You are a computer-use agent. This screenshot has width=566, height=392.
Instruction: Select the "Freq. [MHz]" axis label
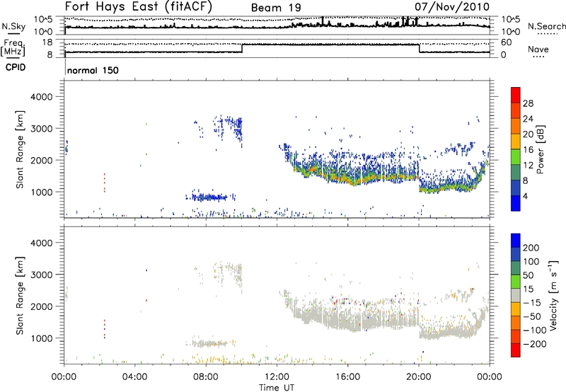14,47
